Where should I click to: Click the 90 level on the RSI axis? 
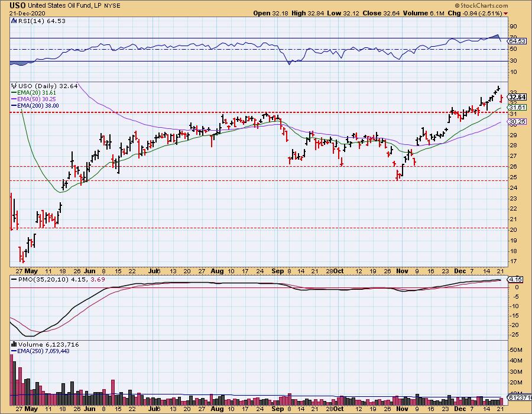(513, 27)
